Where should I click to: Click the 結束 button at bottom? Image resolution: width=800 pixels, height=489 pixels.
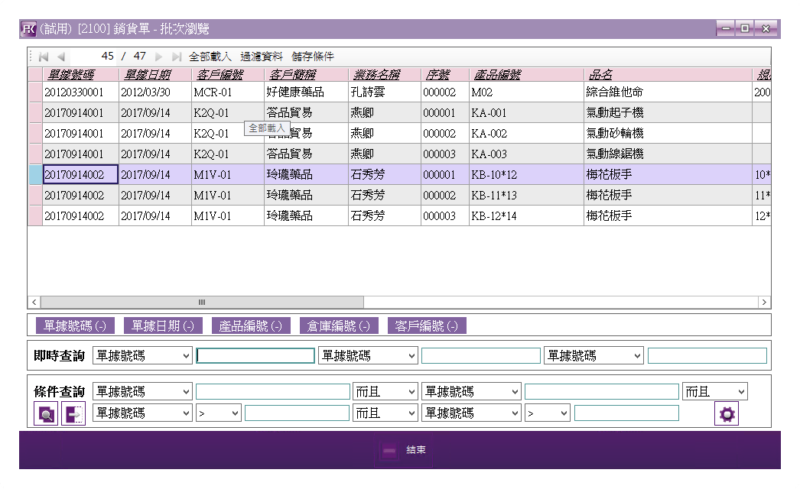(405, 450)
